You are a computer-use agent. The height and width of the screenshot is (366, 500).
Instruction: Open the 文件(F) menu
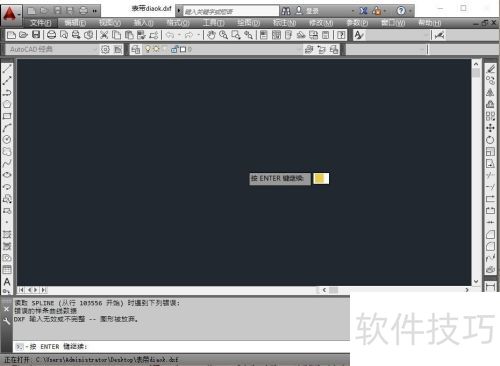click(x=40, y=23)
